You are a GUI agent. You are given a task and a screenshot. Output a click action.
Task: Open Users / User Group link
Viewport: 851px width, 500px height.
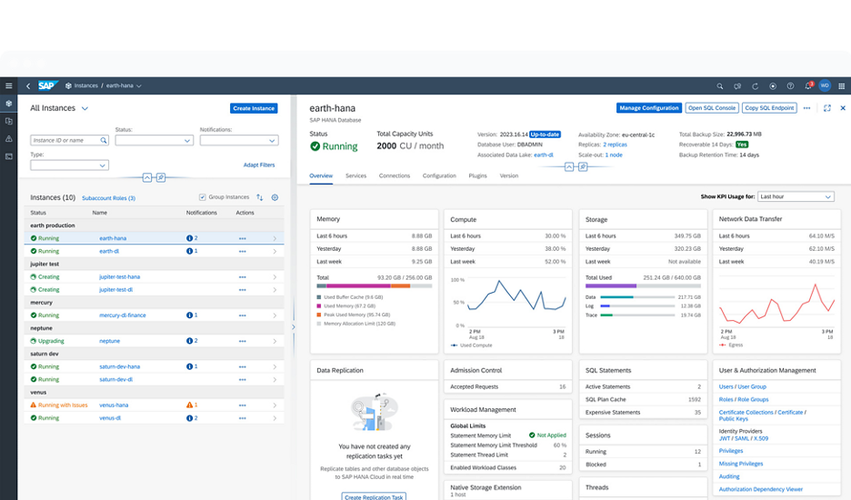coord(742,387)
